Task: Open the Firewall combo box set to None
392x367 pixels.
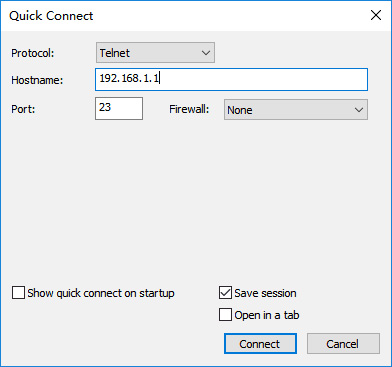Action: [x=296, y=109]
